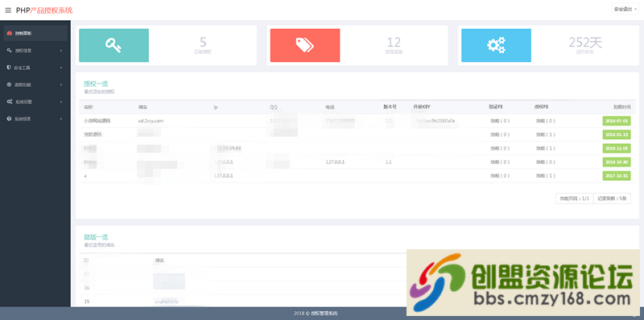Click the 记录条数:5条 pagination box
644x320 pixels.
pos(612,199)
